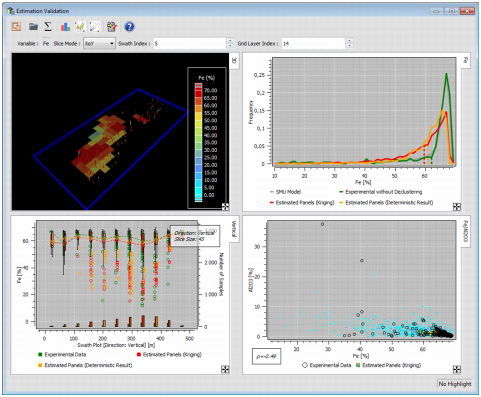Click the 'Slice Mode' label
Screen dimensions: 481x397
[x=67, y=44]
